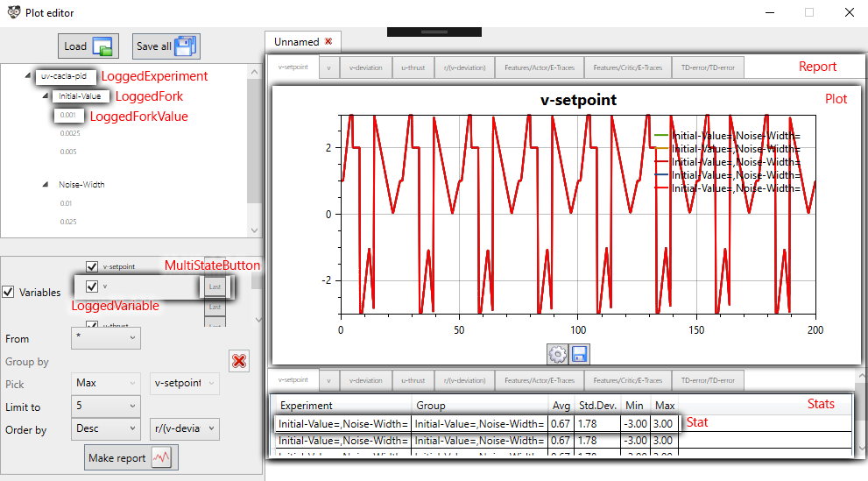868x481 pixels.
Task: Select the uv-cacla-pid tree item
Action: pyautogui.click(x=64, y=76)
